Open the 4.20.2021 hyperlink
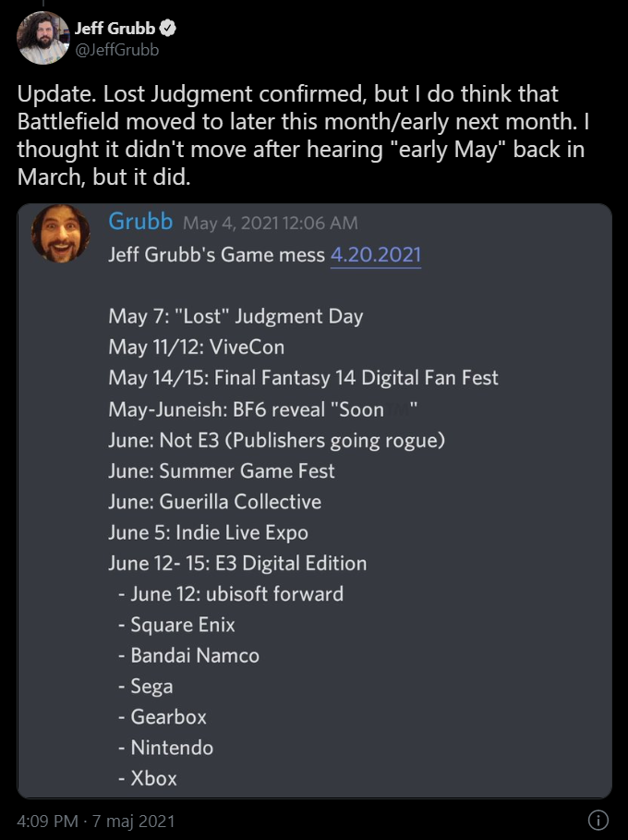 375,254
